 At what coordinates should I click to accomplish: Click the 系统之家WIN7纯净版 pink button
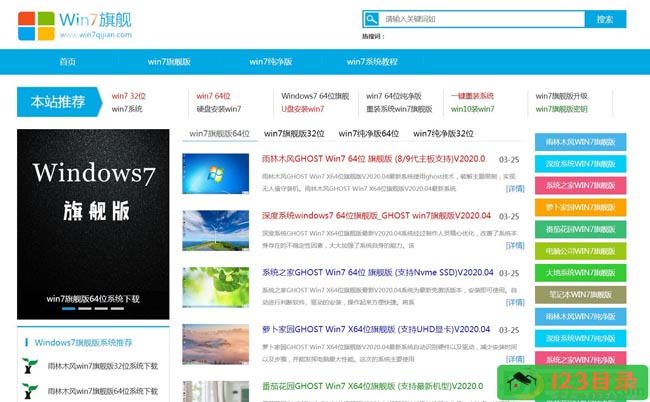pyautogui.click(x=580, y=358)
